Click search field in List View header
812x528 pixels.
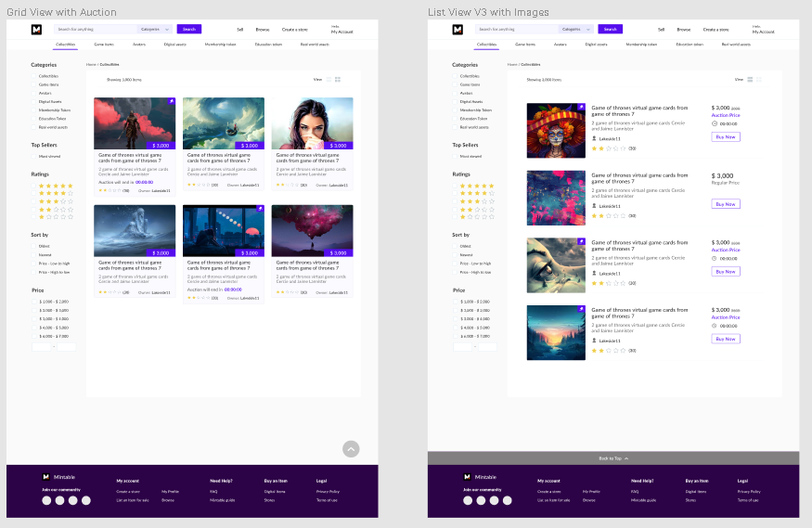[x=517, y=30]
